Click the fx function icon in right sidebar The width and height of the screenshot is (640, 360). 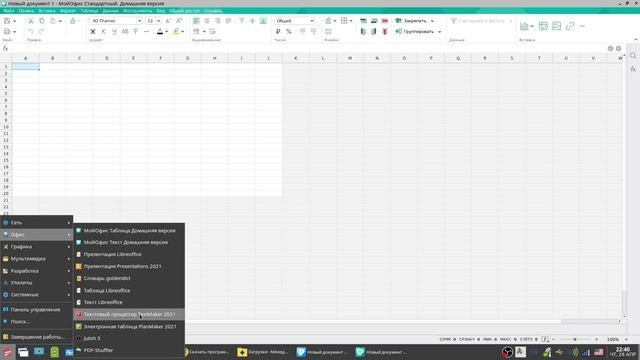pos(633,69)
